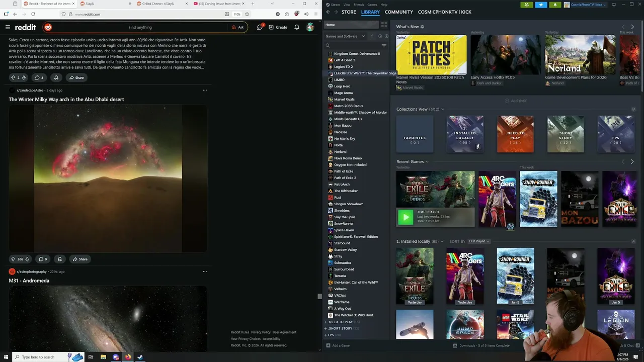Click Ask button in Reddit search bar

click(x=238, y=27)
